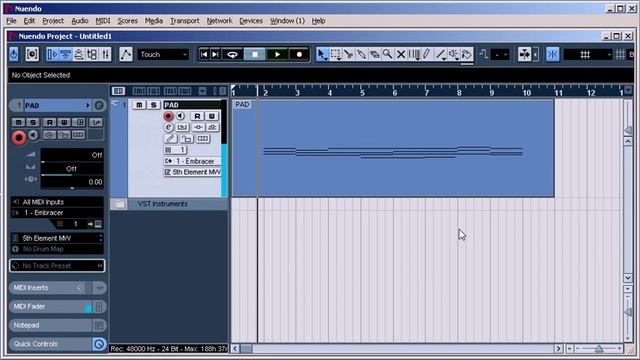The image size is (640, 360).
Task: Open All MIDI Inputs routing dropdown
Action: (57, 202)
